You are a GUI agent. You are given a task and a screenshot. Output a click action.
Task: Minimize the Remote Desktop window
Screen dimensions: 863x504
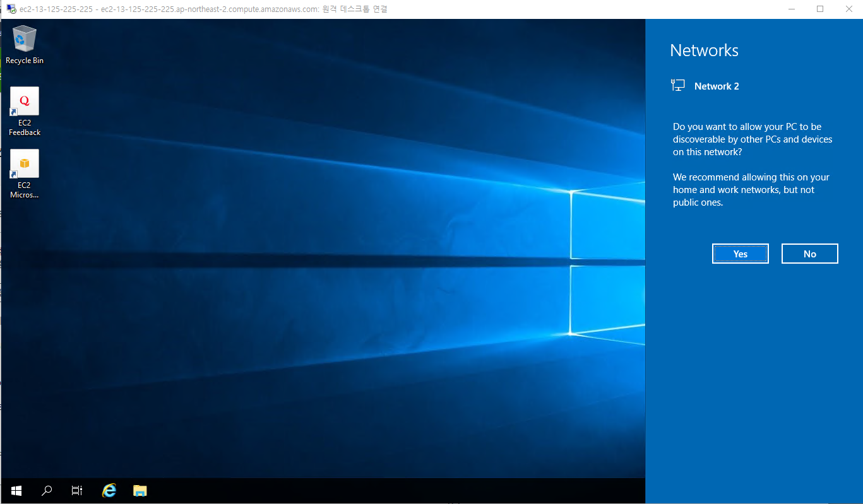pos(792,9)
